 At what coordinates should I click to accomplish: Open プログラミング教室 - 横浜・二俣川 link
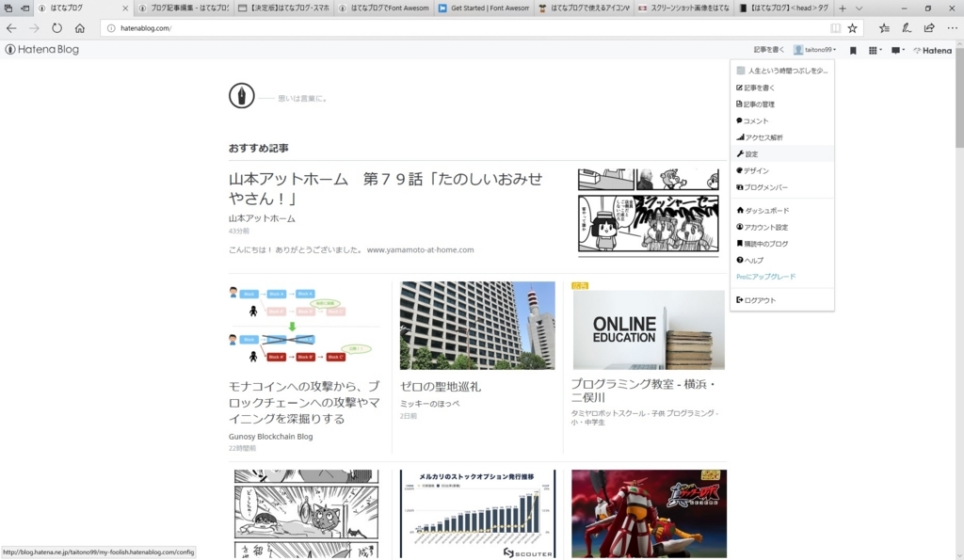pyautogui.click(x=643, y=391)
